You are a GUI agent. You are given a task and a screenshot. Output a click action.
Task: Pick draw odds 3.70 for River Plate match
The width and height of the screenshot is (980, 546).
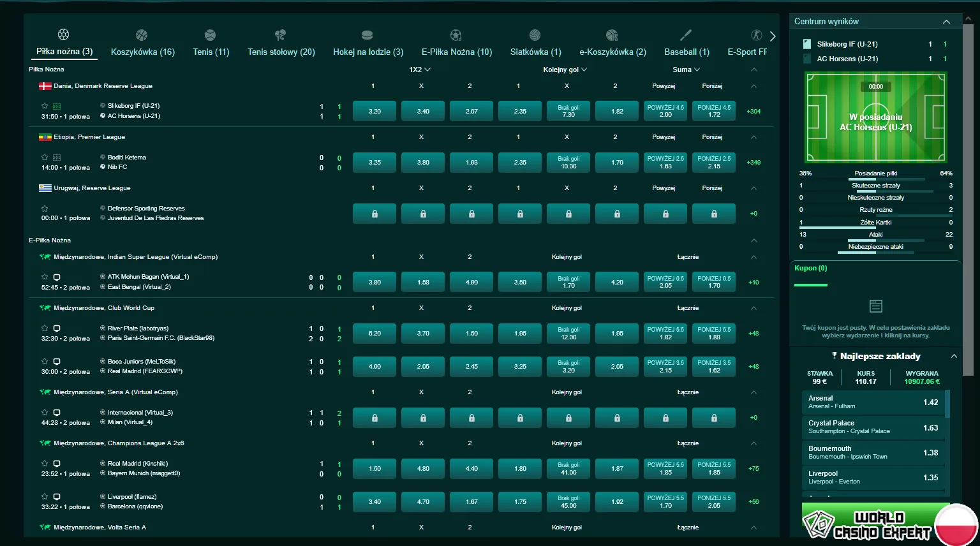pos(423,333)
